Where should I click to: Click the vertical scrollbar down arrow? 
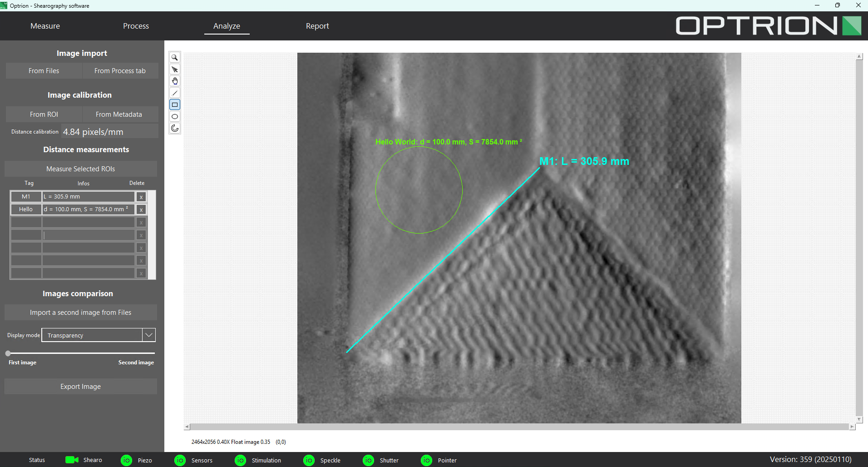(859, 420)
